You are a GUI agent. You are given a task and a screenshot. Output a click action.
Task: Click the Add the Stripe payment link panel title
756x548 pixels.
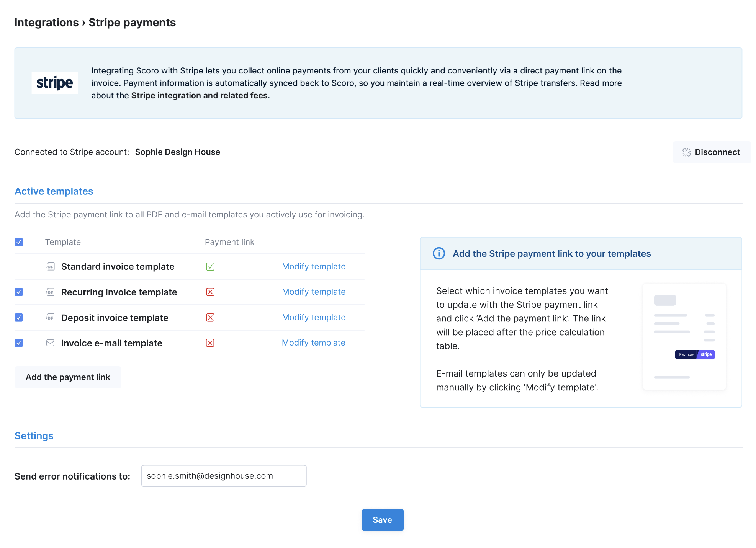(552, 254)
